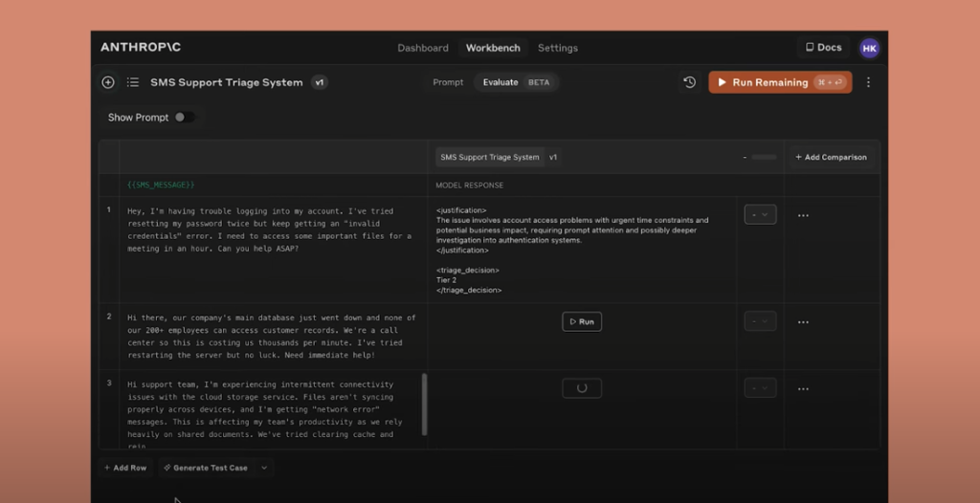Open the more options menu for row 2

coord(803,322)
